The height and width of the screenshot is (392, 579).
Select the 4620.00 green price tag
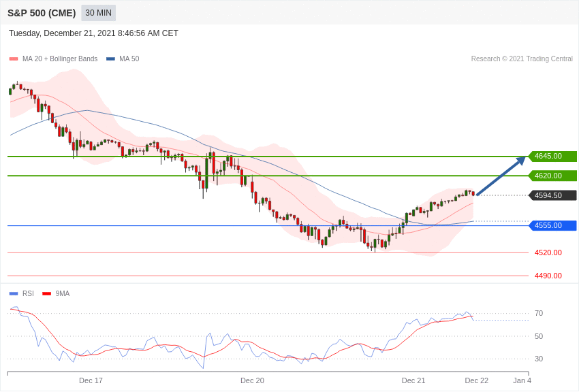point(552,176)
